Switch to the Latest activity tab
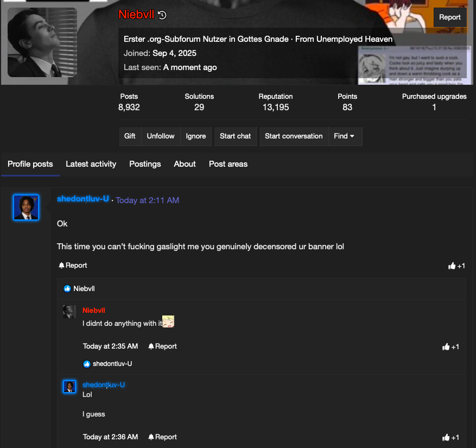This screenshot has height=448, width=476. click(91, 164)
